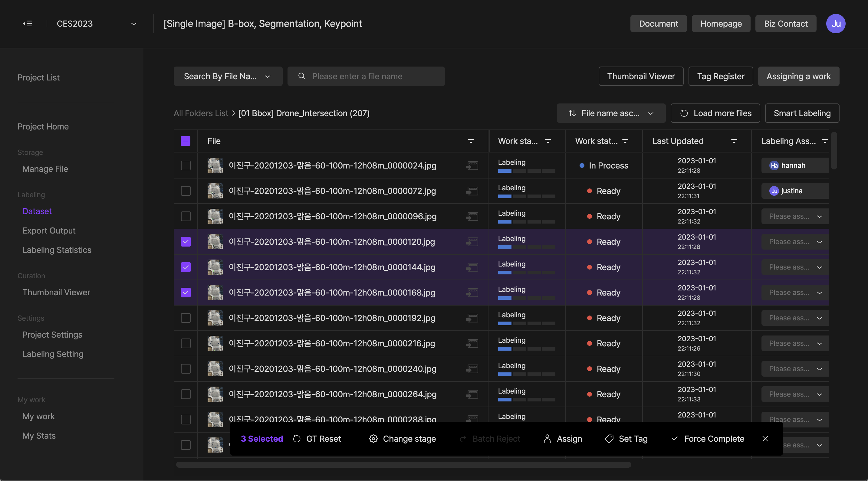Screen dimensions: 868x481
Task: Dismiss the selection bar with X
Action: 765,439
